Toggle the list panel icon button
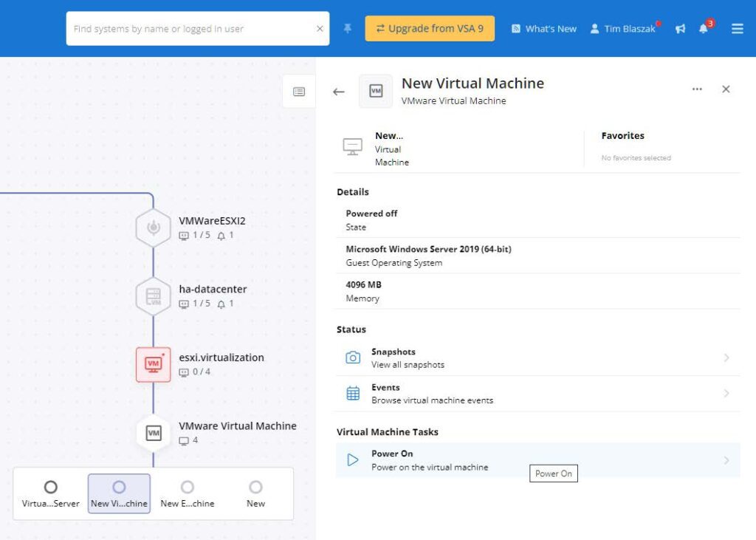The image size is (756, 540). (x=299, y=92)
